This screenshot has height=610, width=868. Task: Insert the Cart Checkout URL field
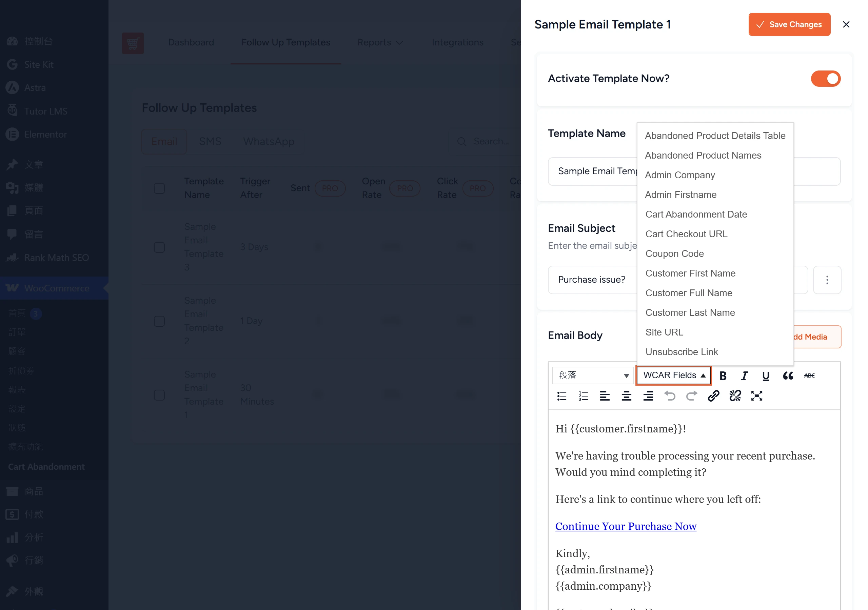point(715,234)
